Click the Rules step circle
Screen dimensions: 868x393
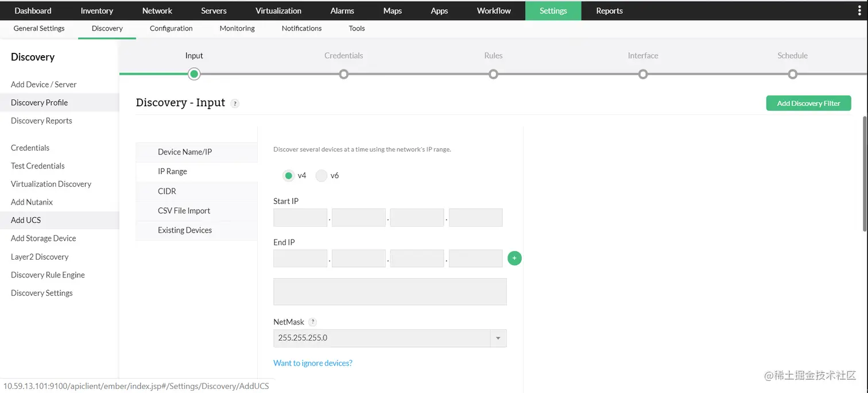pyautogui.click(x=493, y=74)
